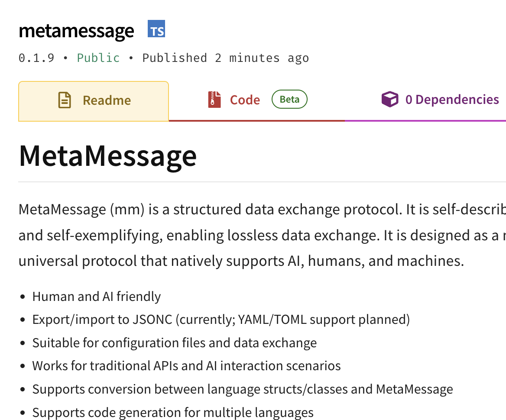Click the green Beta badge
This screenshot has height=420, width=506.
(289, 99)
